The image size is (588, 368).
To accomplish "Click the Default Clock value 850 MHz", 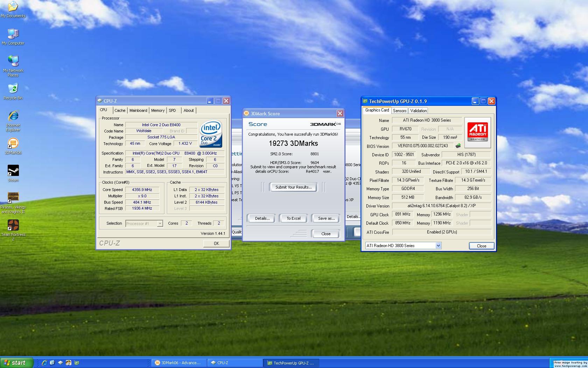I will tap(402, 223).
